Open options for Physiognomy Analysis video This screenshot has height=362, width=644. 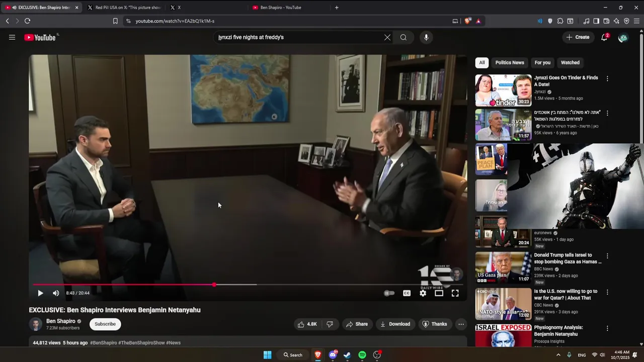click(607, 328)
